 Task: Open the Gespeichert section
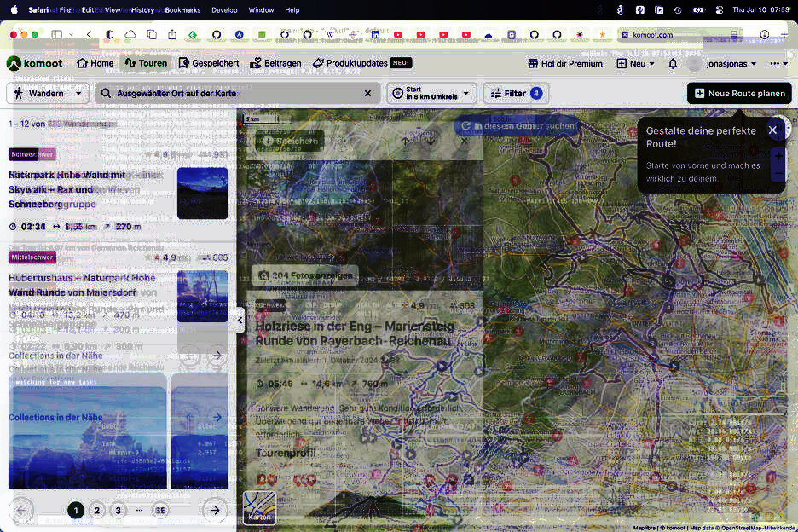(209, 63)
